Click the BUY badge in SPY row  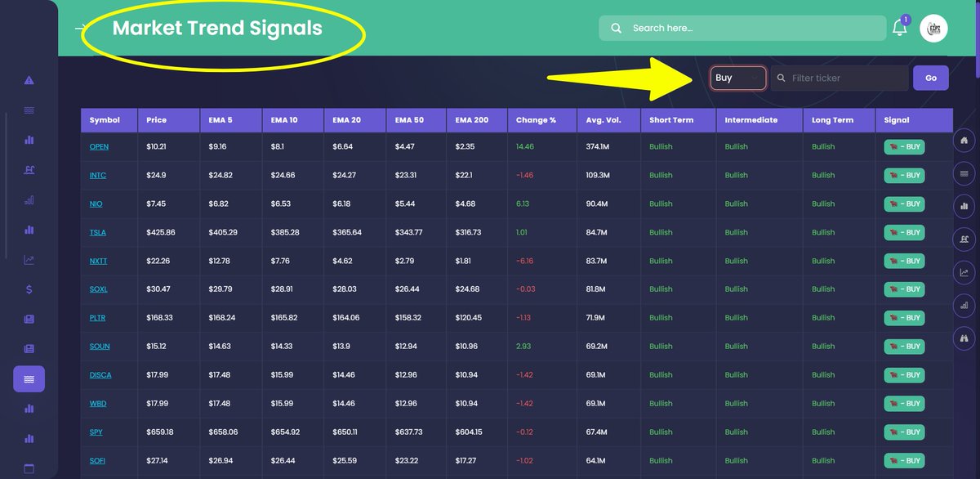pyautogui.click(x=904, y=432)
